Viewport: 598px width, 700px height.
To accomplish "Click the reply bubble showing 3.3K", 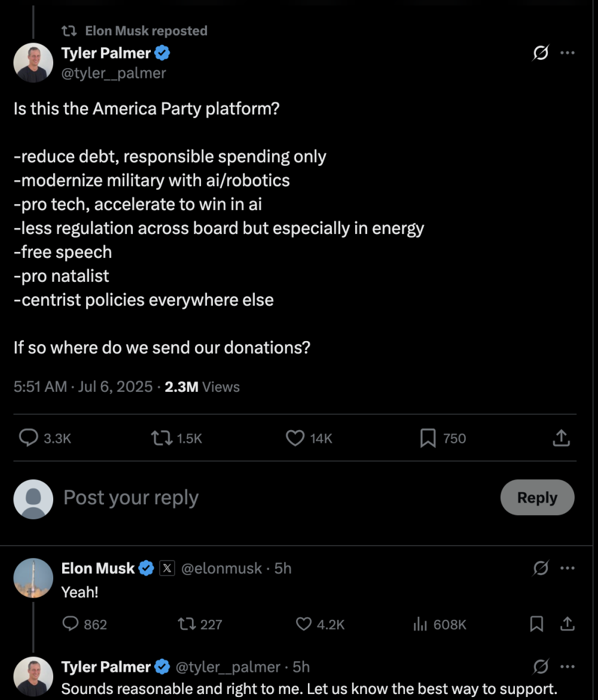I will point(29,439).
